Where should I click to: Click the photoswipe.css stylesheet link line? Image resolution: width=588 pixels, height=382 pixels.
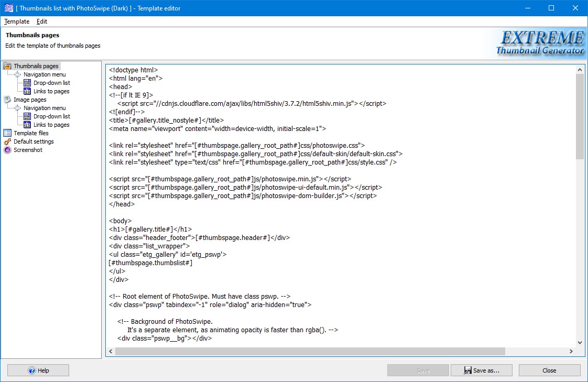(237, 146)
